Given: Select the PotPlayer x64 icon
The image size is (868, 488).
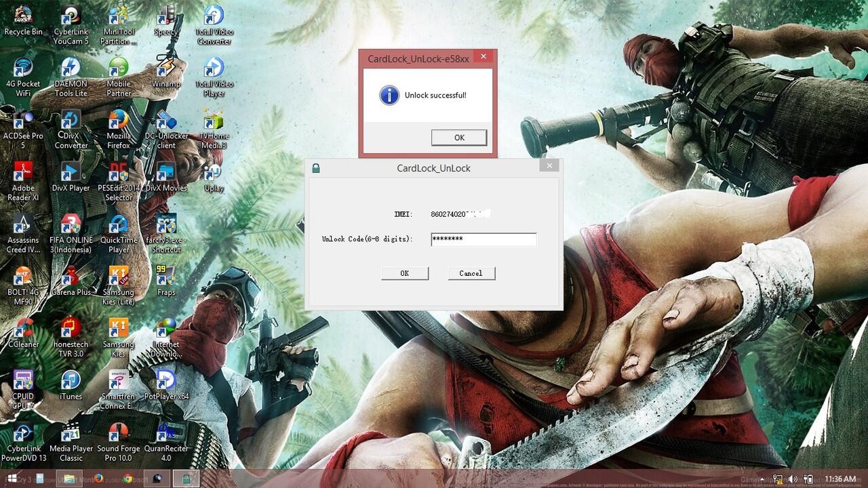Looking at the screenshot, I should 166,386.
